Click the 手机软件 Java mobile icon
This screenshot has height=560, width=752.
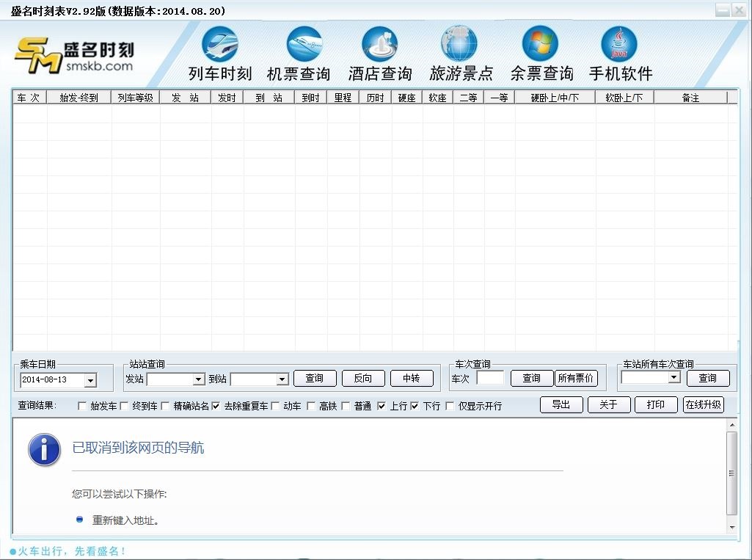[619, 45]
